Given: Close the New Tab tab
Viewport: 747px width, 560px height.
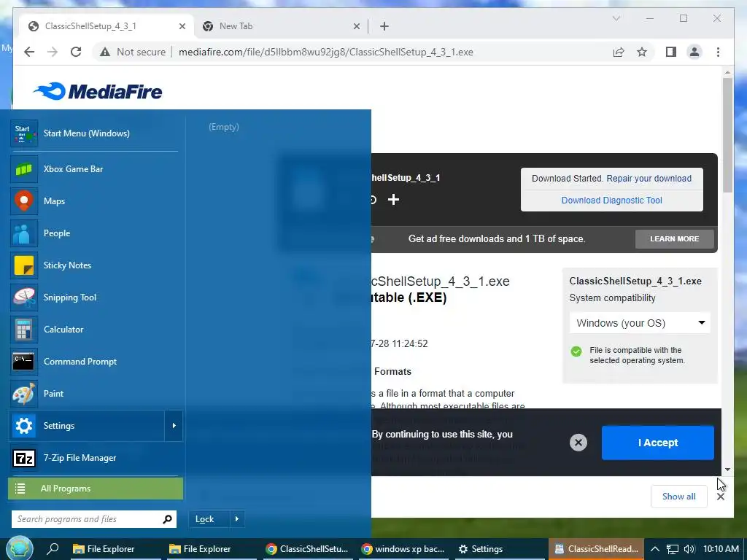Looking at the screenshot, I should point(356,27).
